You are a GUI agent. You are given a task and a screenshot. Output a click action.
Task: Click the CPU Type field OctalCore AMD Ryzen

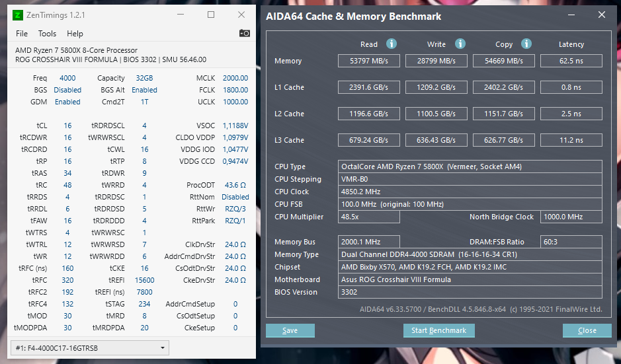470,166
